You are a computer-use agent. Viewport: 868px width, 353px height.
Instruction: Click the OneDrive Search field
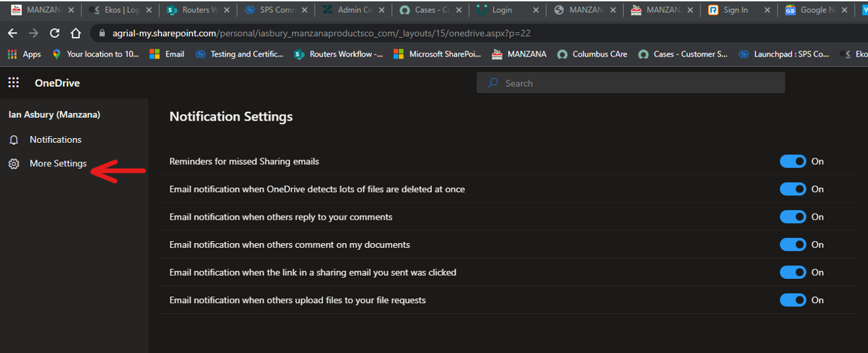[x=630, y=83]
